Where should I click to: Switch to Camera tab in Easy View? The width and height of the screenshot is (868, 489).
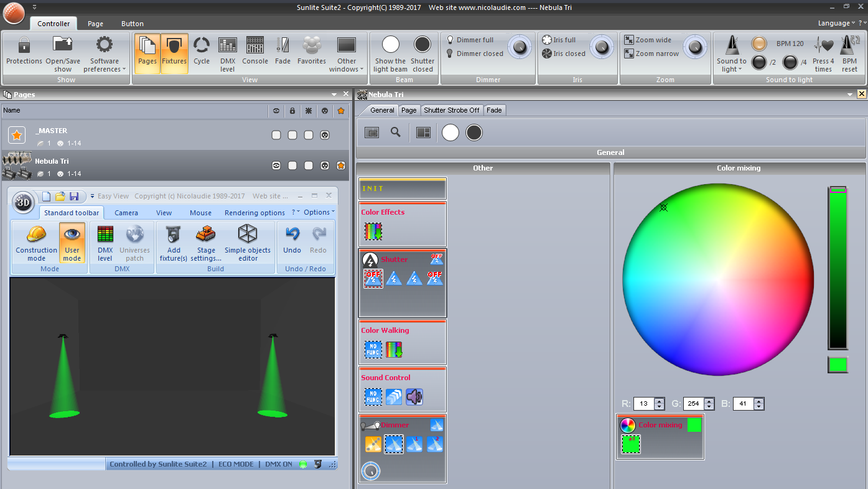pos(126,213)
